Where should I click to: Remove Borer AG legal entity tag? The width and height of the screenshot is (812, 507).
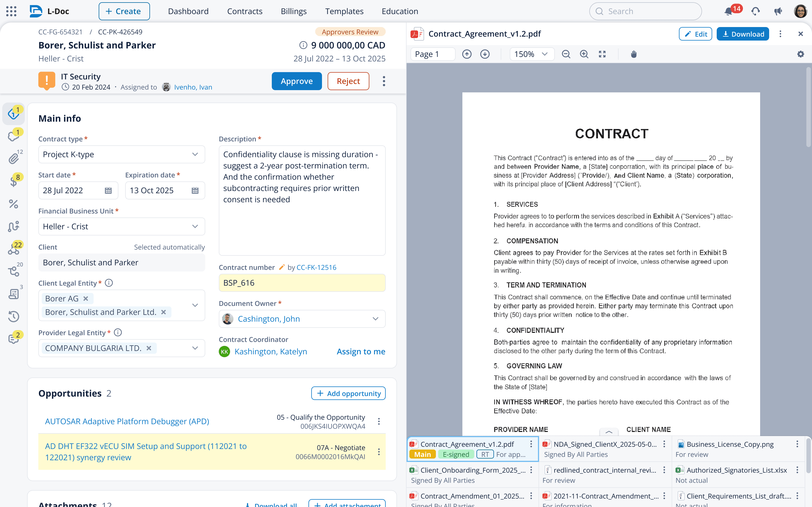tap(86, 299)
